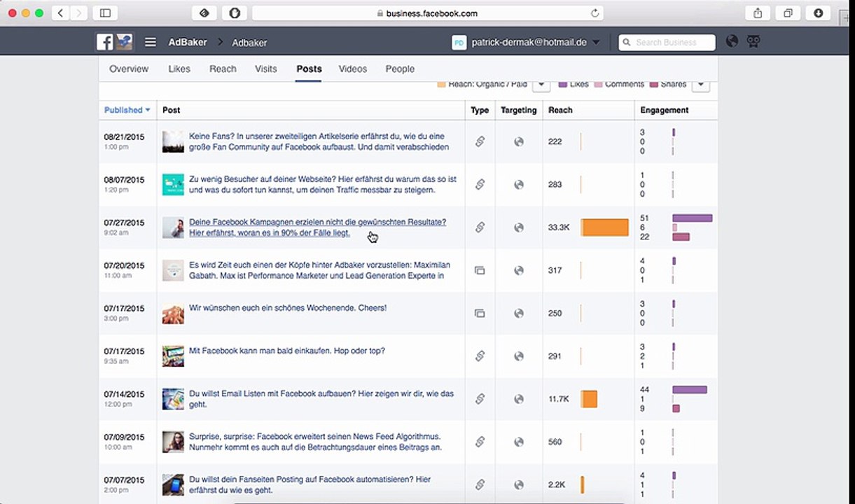Switch to Visits tab
Viewport: 855px width, 504px height.
[x=266, y=69]
